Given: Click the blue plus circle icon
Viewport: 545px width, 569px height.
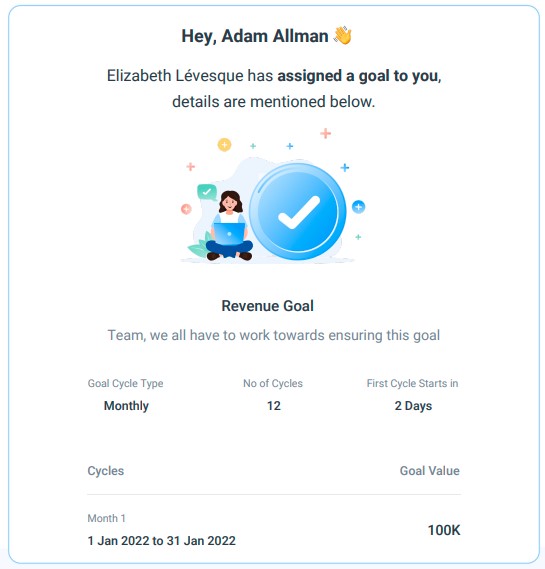Looking at the screenshot, I should point(358,207).
